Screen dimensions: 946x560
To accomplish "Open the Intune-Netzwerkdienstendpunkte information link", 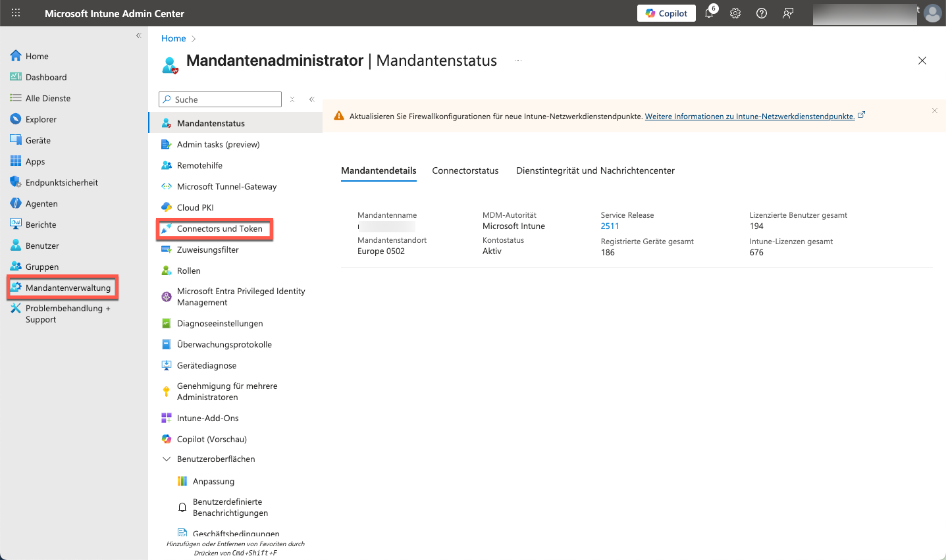I will [x=749, y=116].
